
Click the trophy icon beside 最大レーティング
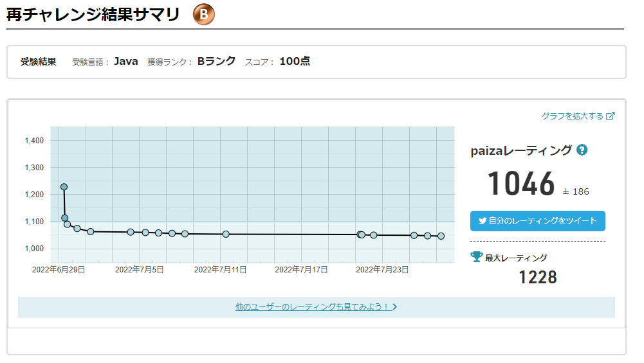click(476, 257)
